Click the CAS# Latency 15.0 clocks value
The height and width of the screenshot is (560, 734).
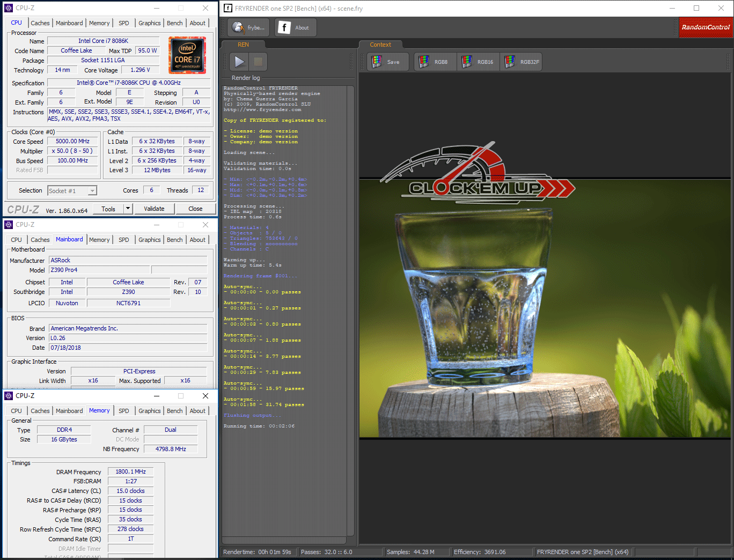click(131, 491)
